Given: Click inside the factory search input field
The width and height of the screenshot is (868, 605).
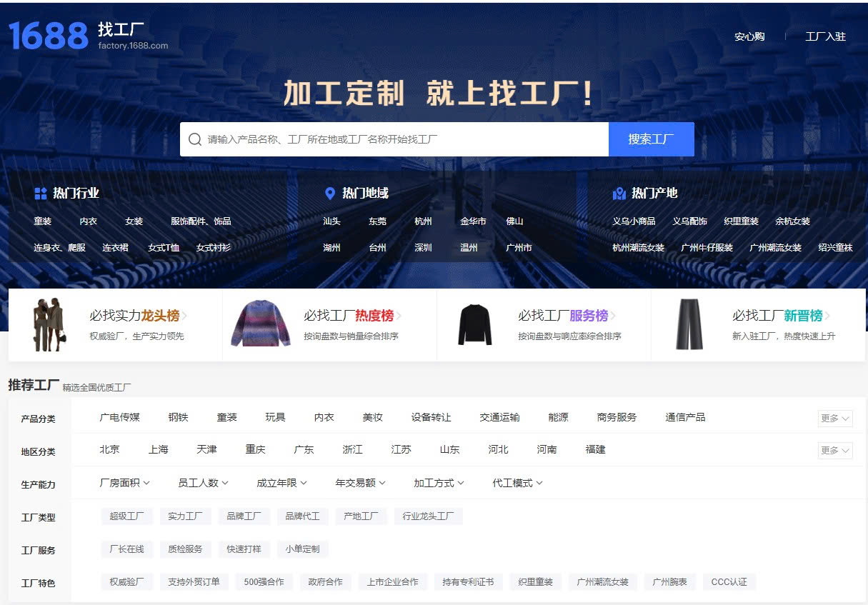Looking at the screenshot, I should (393, 139).
